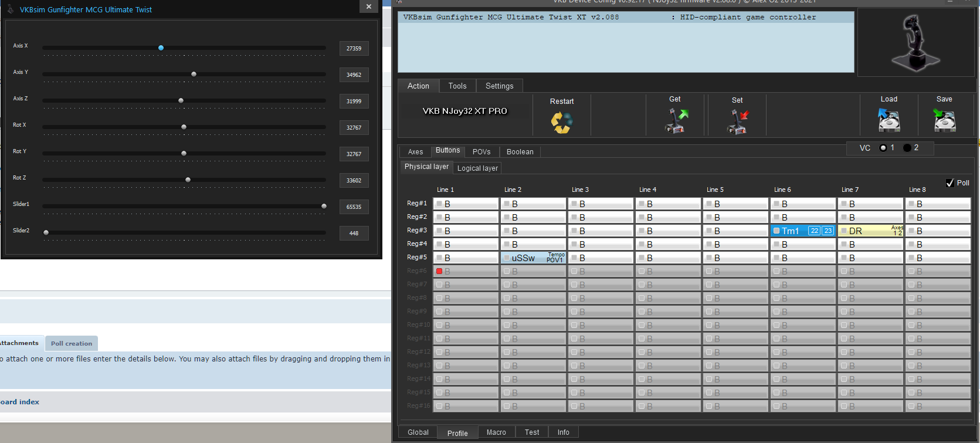Viewport: 980px width, 443px height.
Task: Open the Action tab
Action: [418, 86]
